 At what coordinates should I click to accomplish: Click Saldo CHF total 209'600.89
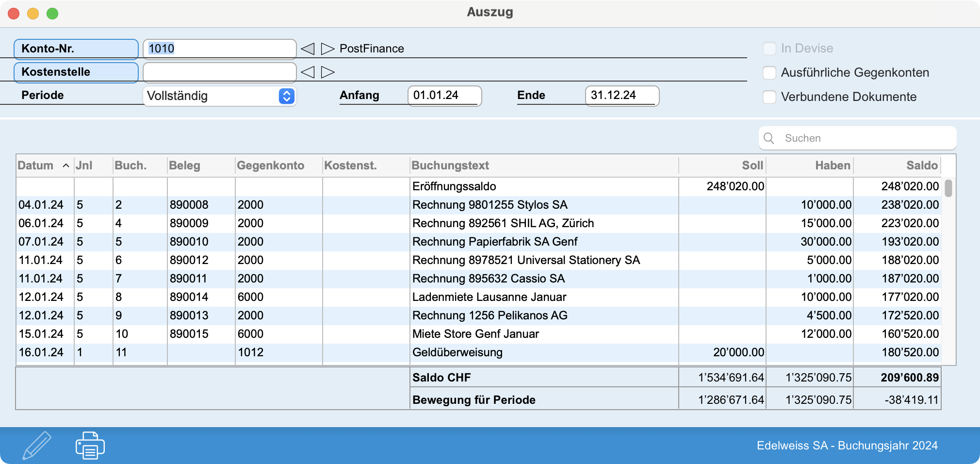point(910,378)
